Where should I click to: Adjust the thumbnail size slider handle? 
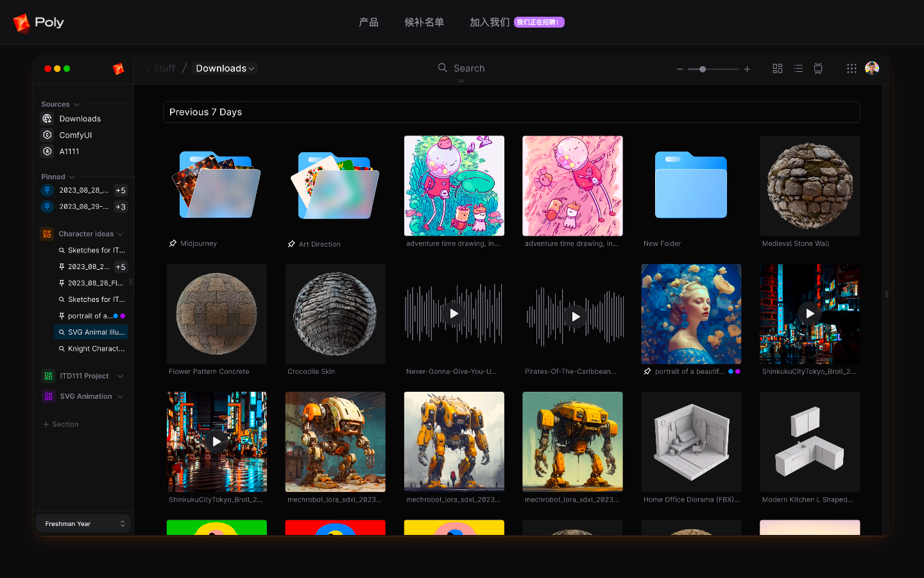(703, 69)
